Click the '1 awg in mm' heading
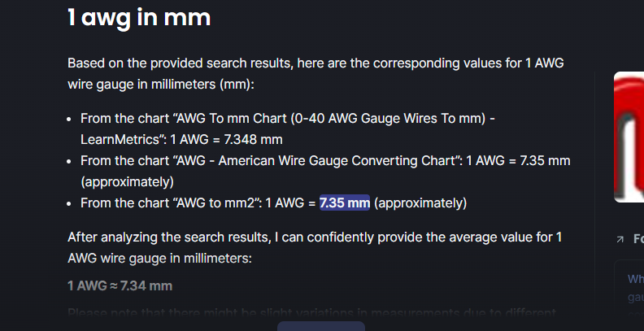 [139, 18]
